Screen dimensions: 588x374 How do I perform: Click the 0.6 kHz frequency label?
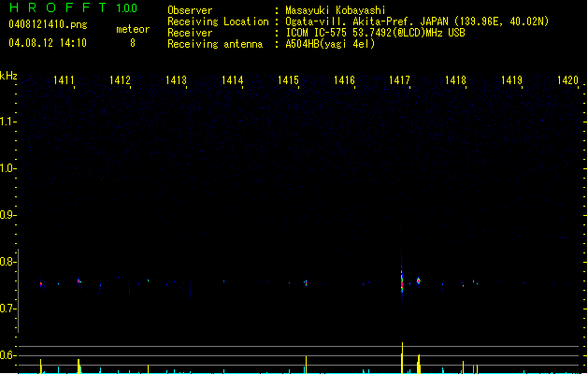click(7, 355)
